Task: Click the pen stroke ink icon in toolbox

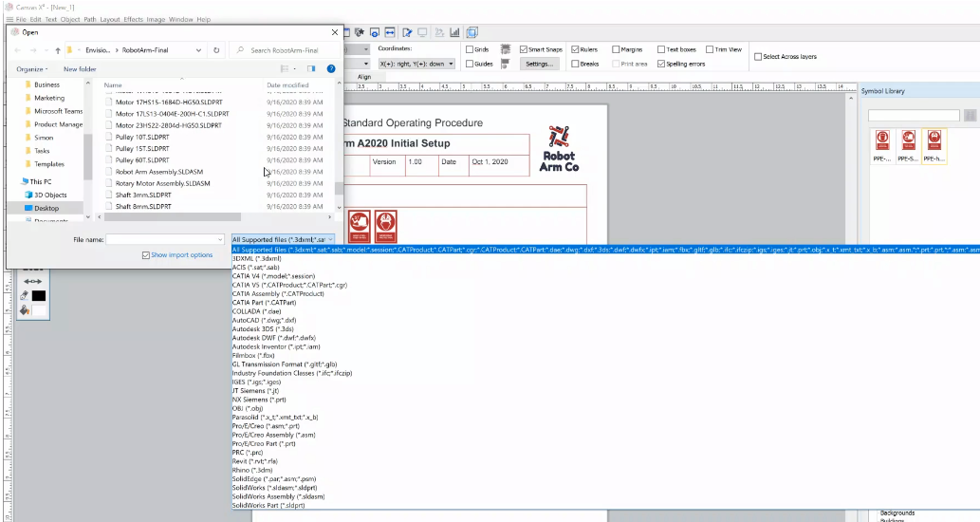Action: 24,295
